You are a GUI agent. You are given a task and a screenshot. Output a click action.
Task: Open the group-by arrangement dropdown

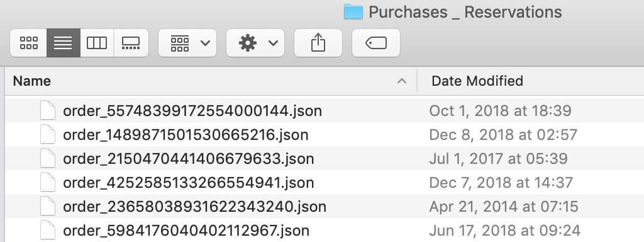coord(187,43)
